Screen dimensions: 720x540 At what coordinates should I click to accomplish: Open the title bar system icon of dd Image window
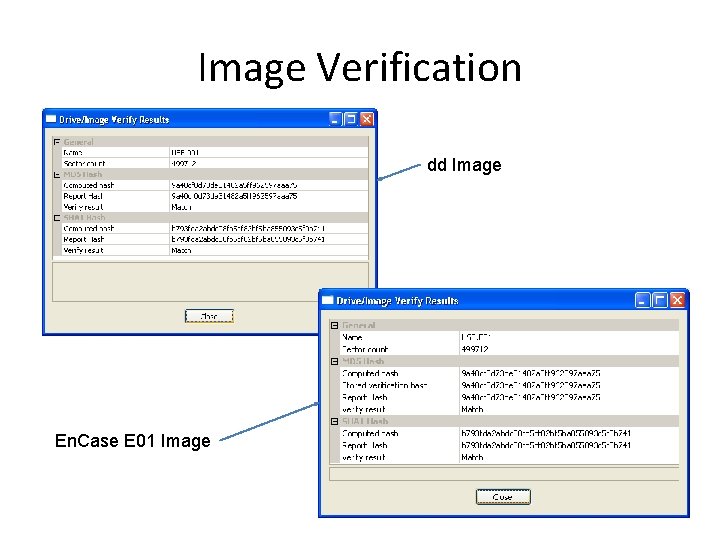click(51, 119)
